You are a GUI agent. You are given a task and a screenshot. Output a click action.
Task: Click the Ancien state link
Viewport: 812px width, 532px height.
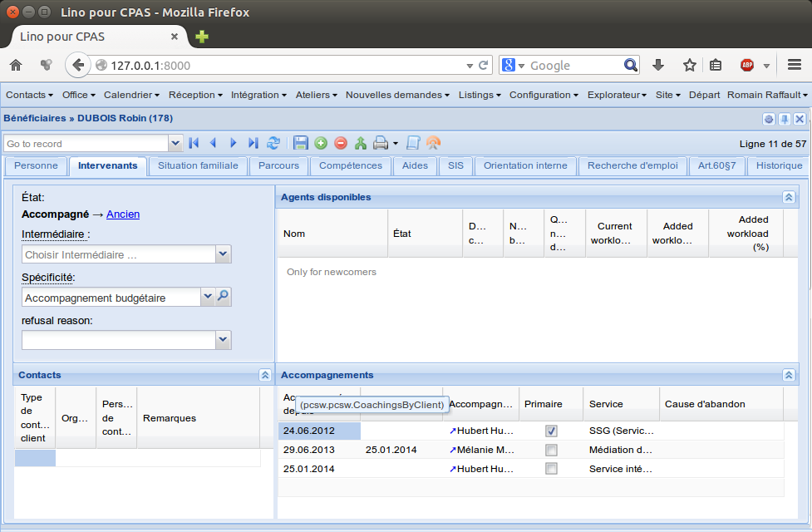pyautogui.click(x=123, y=214)
